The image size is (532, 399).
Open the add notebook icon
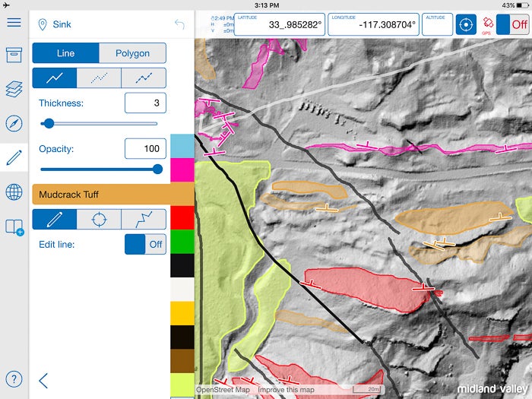tap(14, 226)
